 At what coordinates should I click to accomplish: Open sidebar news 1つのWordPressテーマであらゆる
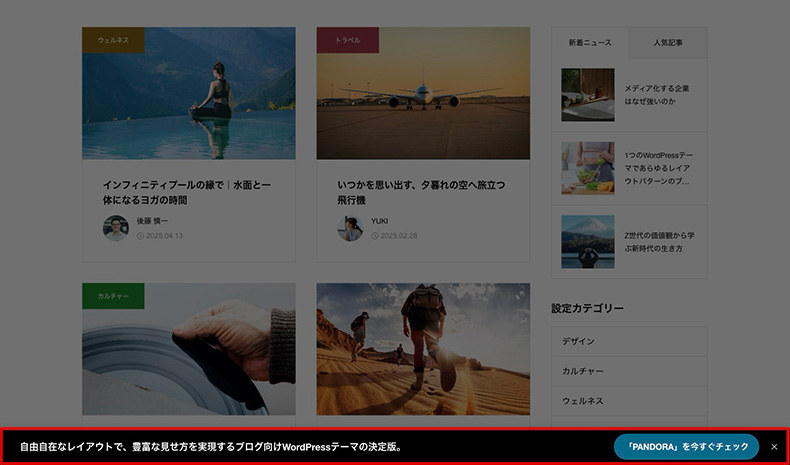pos(659,168)
